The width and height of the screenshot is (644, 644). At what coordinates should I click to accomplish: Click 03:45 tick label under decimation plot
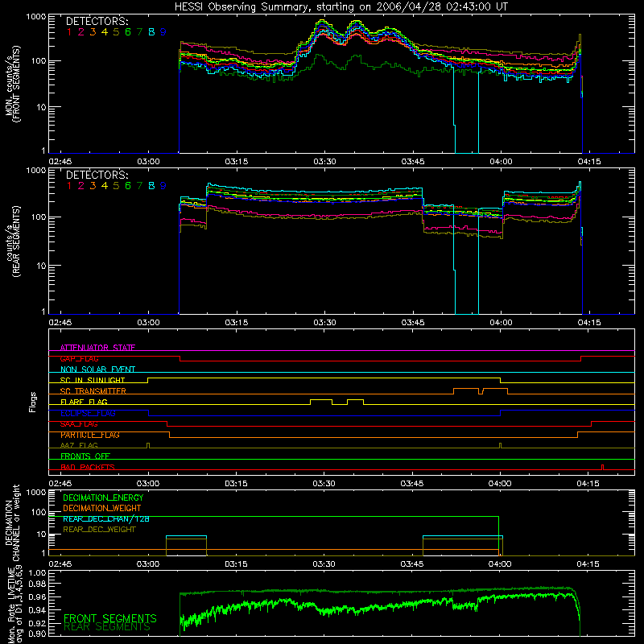click(x=412, y=564)
